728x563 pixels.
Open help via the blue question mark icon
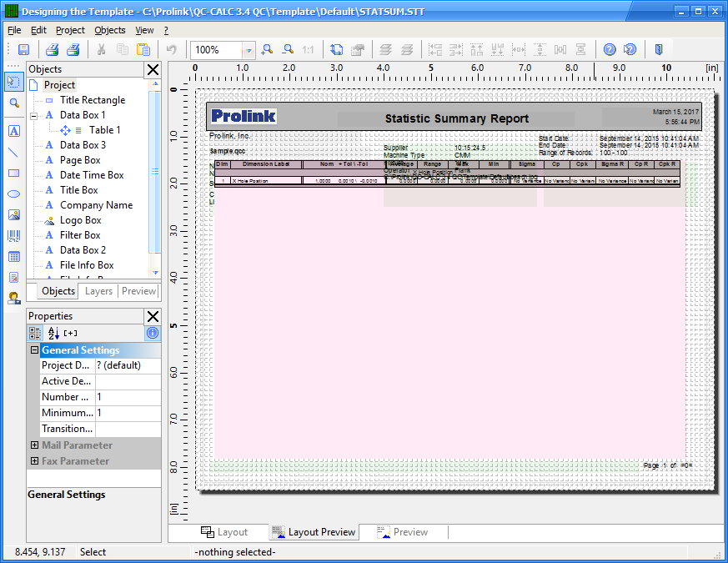[x=610, y=50]
